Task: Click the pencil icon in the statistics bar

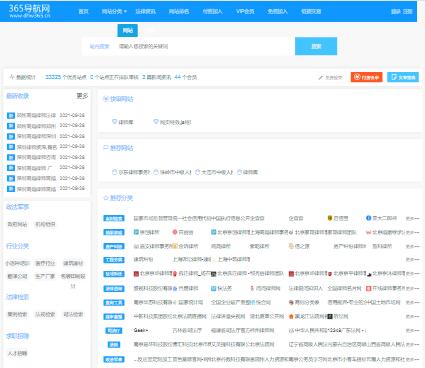Action: click(x=320, y=77)
